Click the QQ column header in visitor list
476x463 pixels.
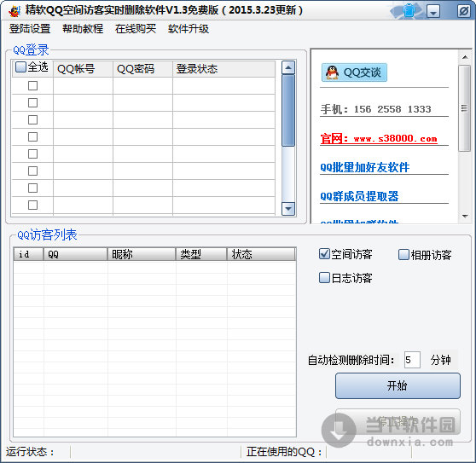[x=75, y=254]
